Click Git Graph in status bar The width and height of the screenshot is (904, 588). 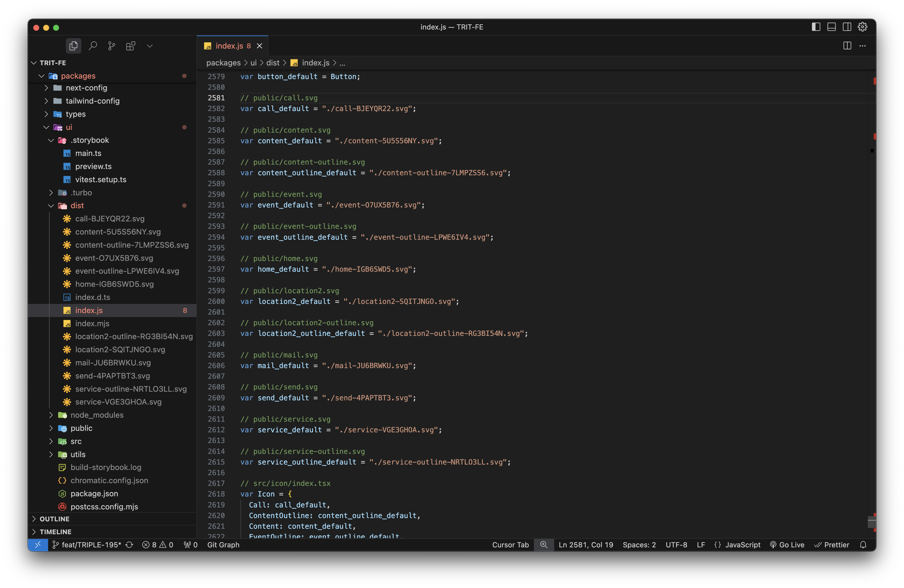(x=223, y=545)
